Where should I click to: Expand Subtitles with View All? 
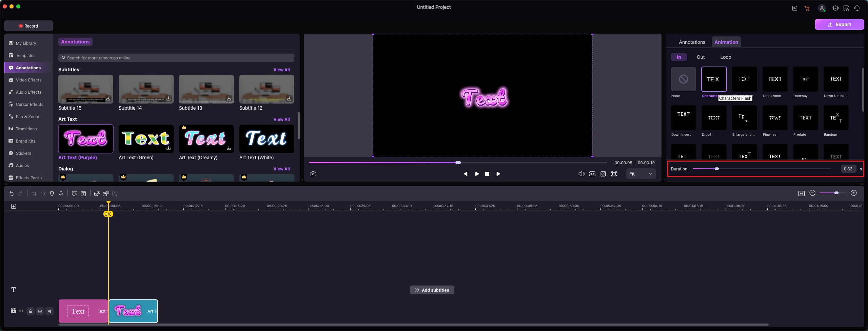point(281,69)
